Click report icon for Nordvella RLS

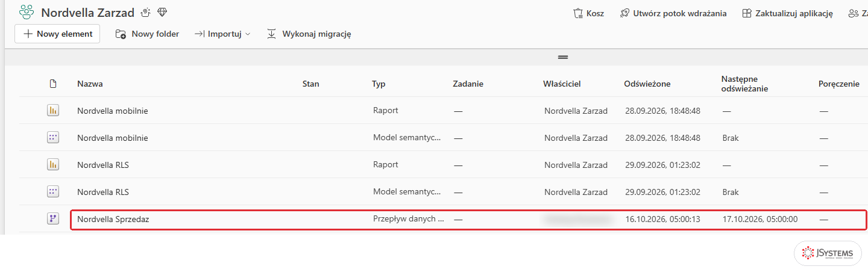point(53,165)
